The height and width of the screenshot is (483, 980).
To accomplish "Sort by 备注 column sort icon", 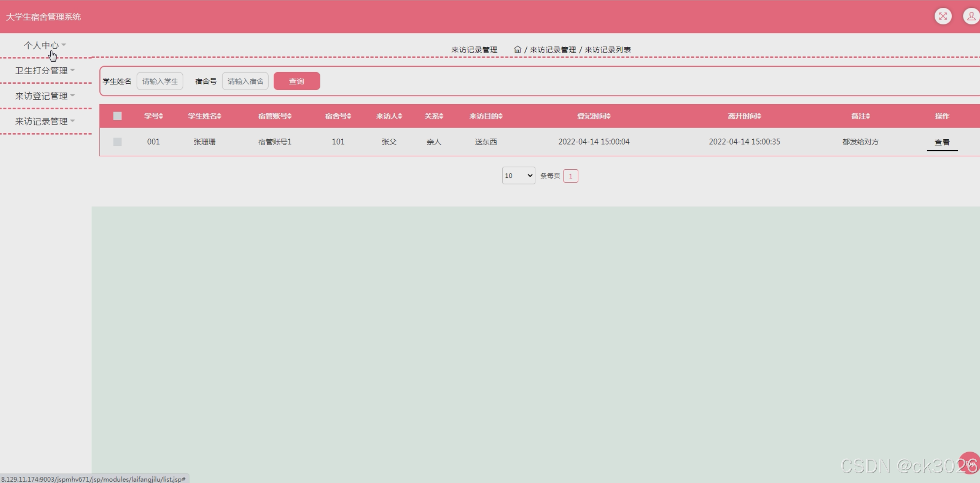I will coord(868,116).
